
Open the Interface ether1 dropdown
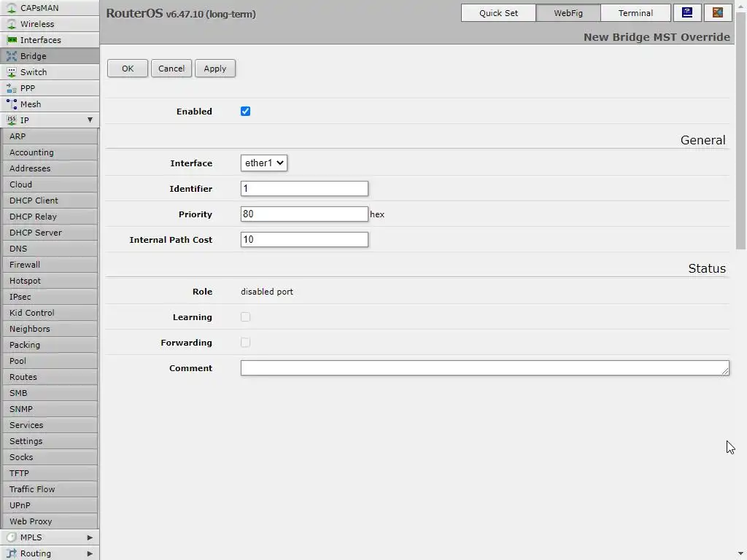(x=264, y=163)
